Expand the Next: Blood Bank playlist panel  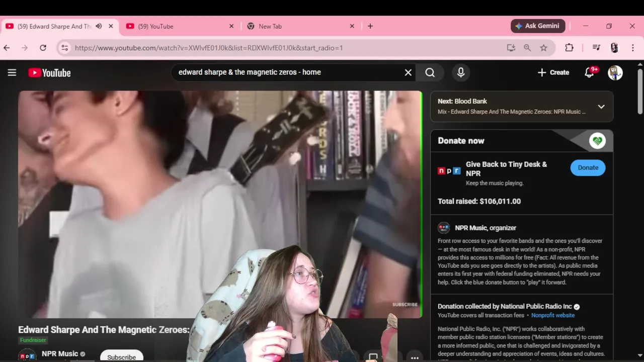601,107
